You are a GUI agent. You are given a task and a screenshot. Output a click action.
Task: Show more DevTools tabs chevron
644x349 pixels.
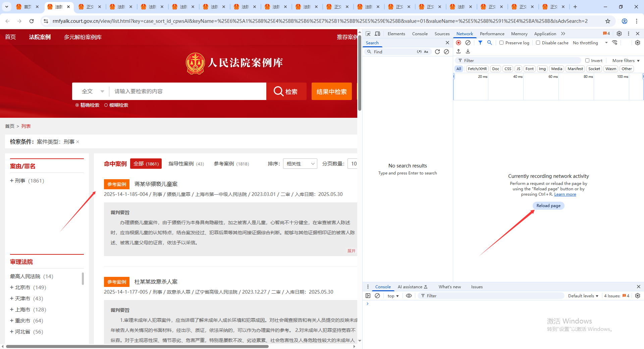tap(563, 34)
